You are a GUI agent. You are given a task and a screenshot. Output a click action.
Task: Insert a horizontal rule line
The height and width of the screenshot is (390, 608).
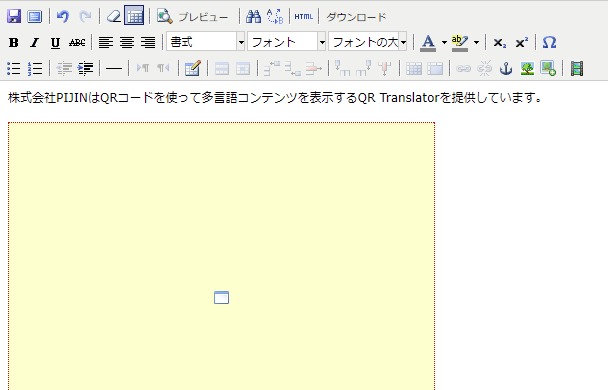[x=114, y=69]
